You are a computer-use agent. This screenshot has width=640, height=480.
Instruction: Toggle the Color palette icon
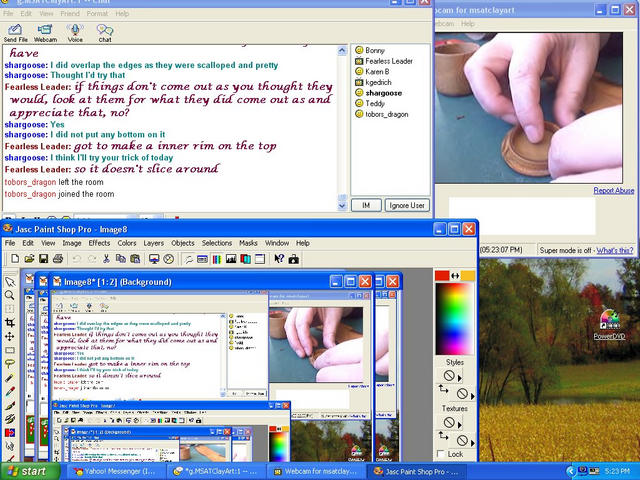click(216, 259)
